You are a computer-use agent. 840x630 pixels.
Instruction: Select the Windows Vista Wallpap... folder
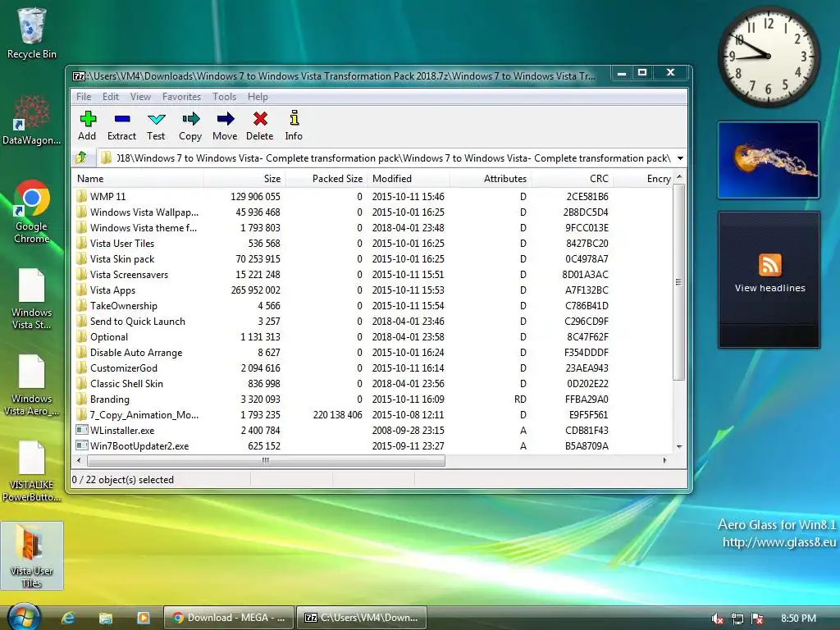[x=372, y=212]
